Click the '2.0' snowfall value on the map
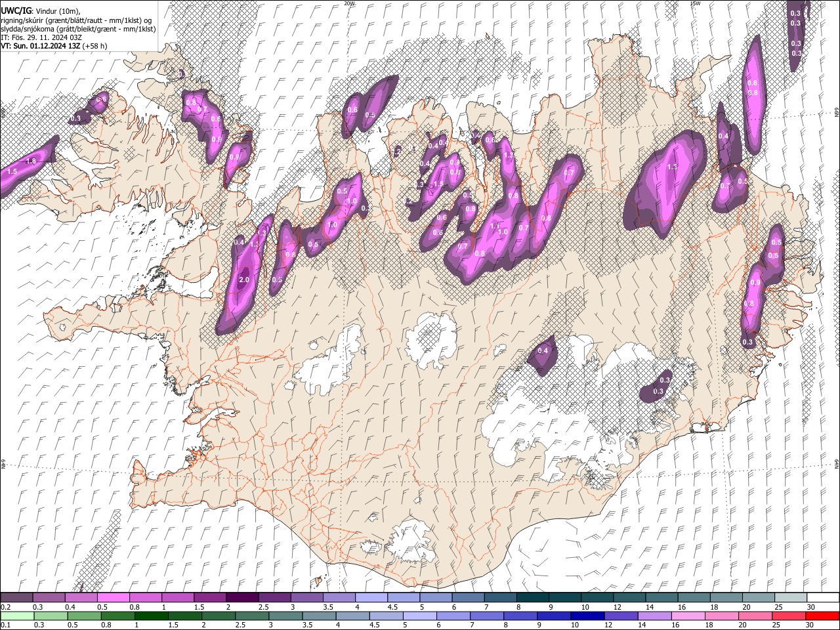Screen dimensions: 840x630 tap(244, 280)
